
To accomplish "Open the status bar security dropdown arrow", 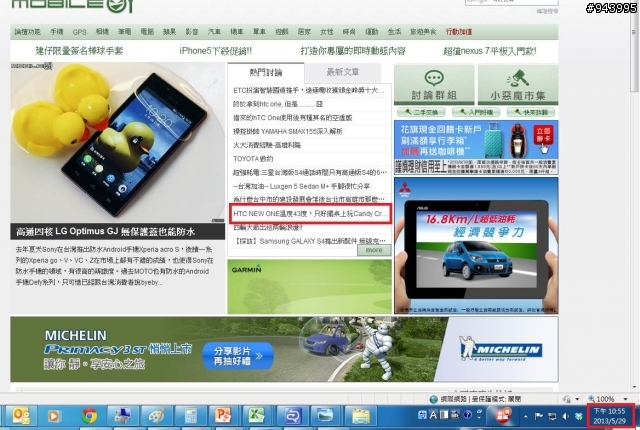I will click(577, 399).
